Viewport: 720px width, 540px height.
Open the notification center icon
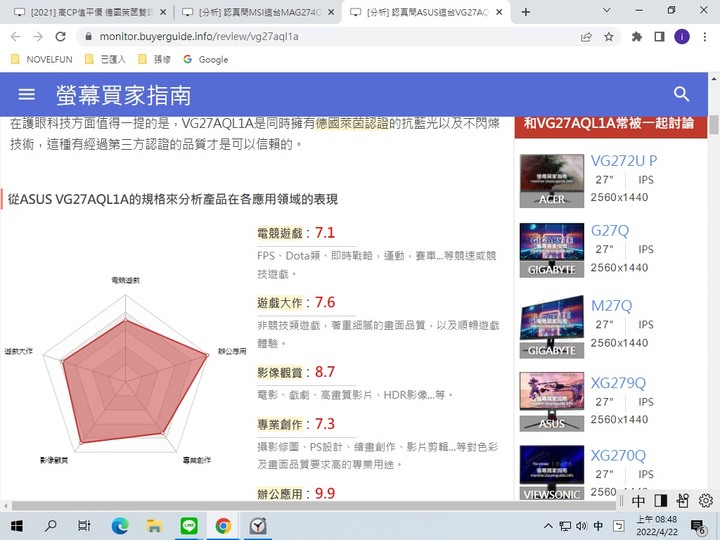pyautogui.click(x=698, y=527)
